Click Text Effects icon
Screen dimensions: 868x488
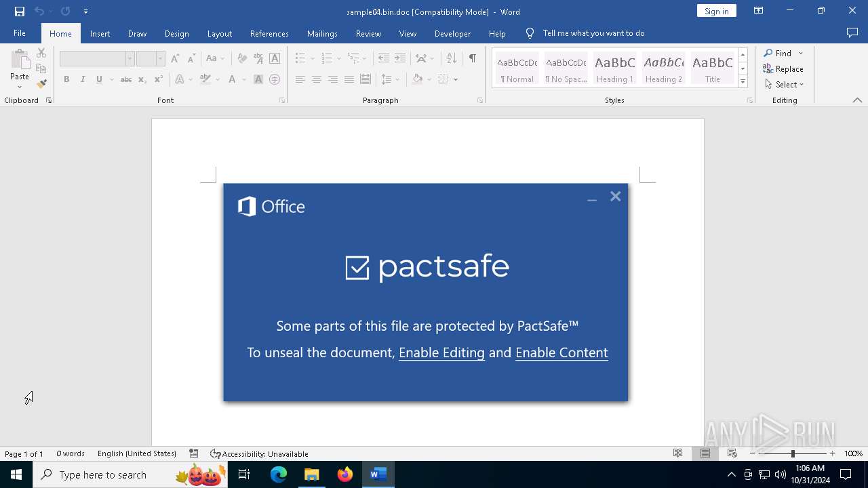[x=180, y=79]
